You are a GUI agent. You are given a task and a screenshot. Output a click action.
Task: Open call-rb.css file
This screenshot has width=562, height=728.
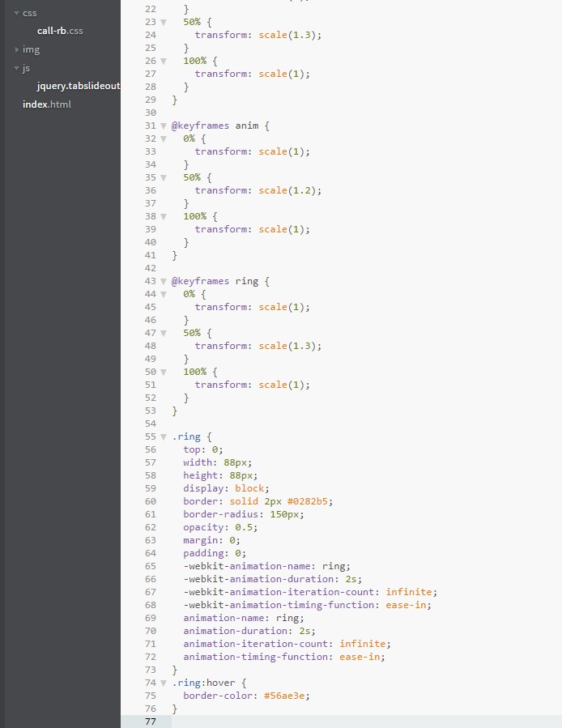pyautogui.click(x=60, y=31)
